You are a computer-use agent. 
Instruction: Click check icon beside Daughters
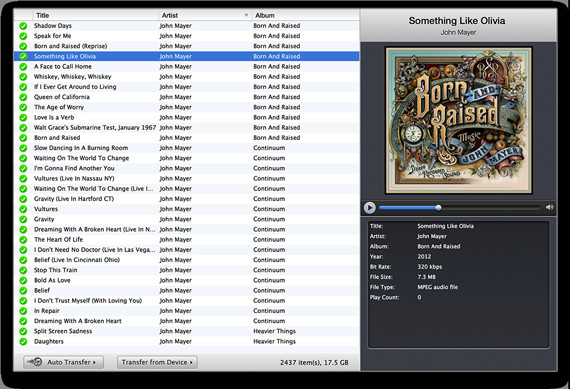23,341
